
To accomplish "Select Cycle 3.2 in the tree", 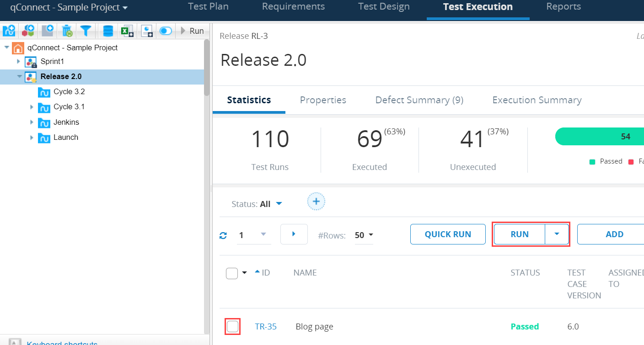I will tap(69, 91).
